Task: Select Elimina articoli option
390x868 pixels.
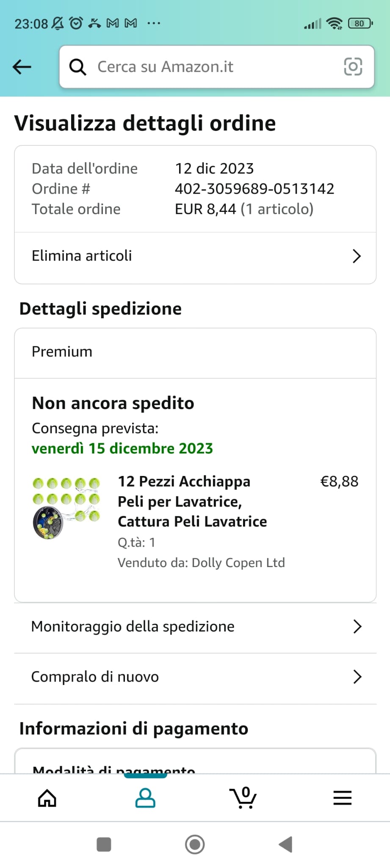Action: (x=82, y=256)
